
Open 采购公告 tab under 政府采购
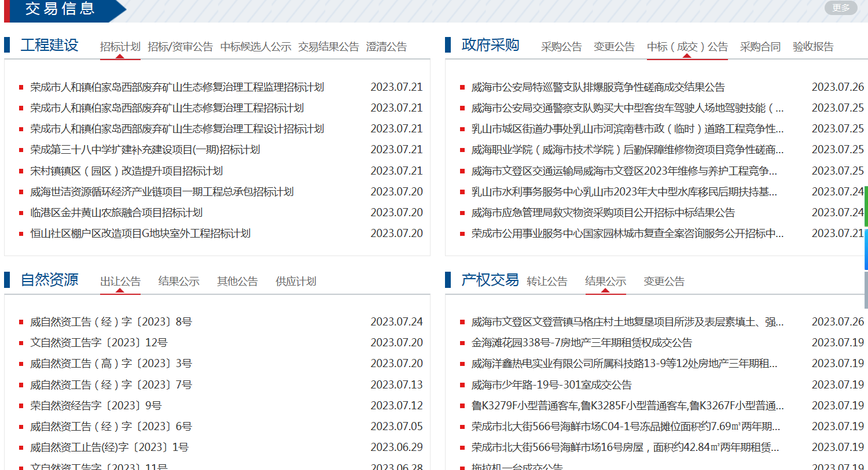pyautogui.click(x=561, y=47)
